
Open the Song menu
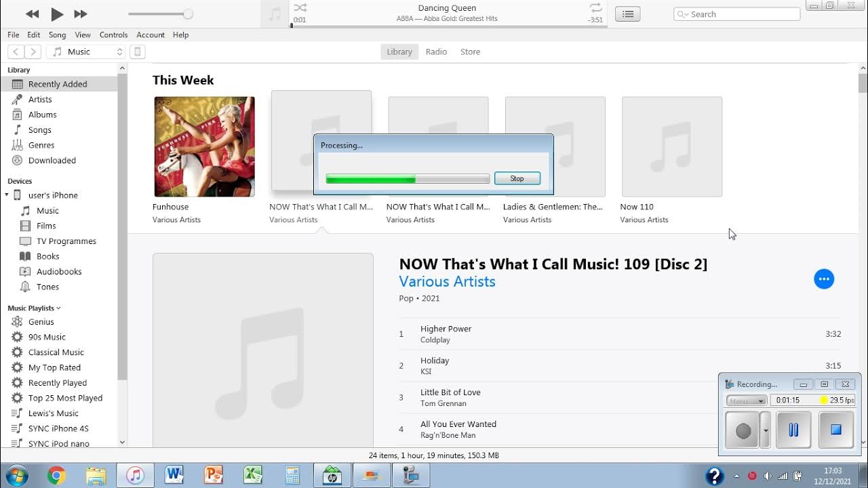pyautogui.click(x=58, y=35)
